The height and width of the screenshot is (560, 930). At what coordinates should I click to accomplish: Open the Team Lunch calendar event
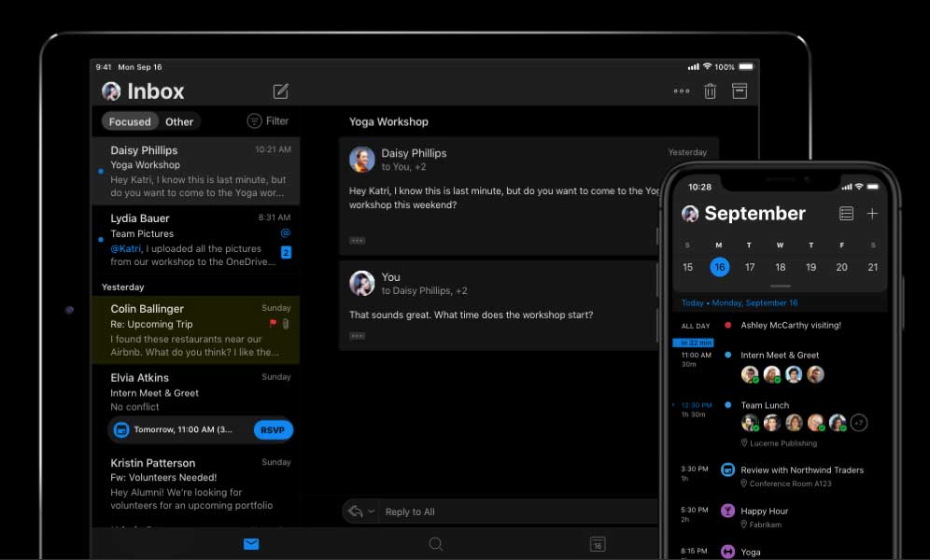coord(765,405)
